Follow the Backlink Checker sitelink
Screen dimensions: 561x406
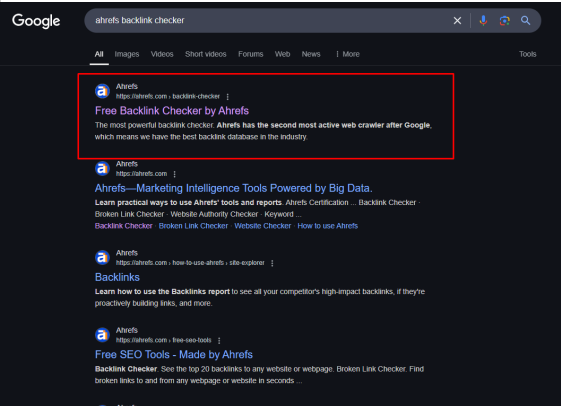pos(124,226)
